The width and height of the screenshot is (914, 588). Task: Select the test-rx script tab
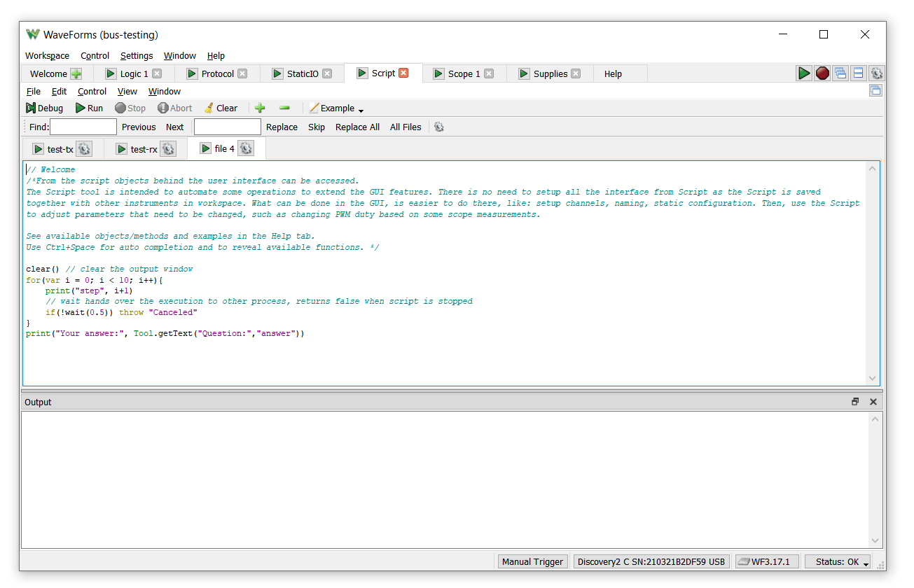point(144,148)
